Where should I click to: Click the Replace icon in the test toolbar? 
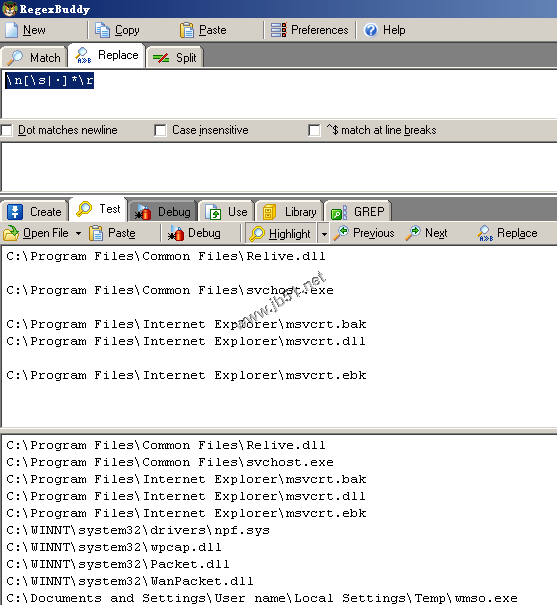[486, 233]
